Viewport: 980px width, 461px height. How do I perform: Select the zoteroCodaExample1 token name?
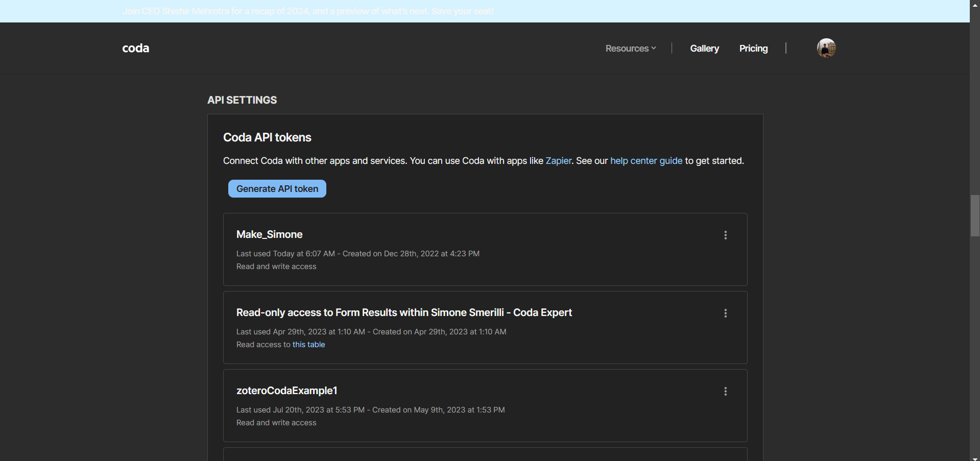point(286,391)
